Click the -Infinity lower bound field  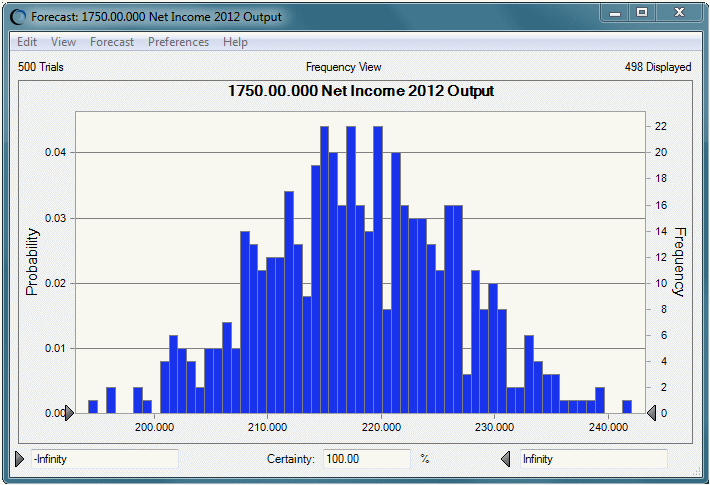105,459
